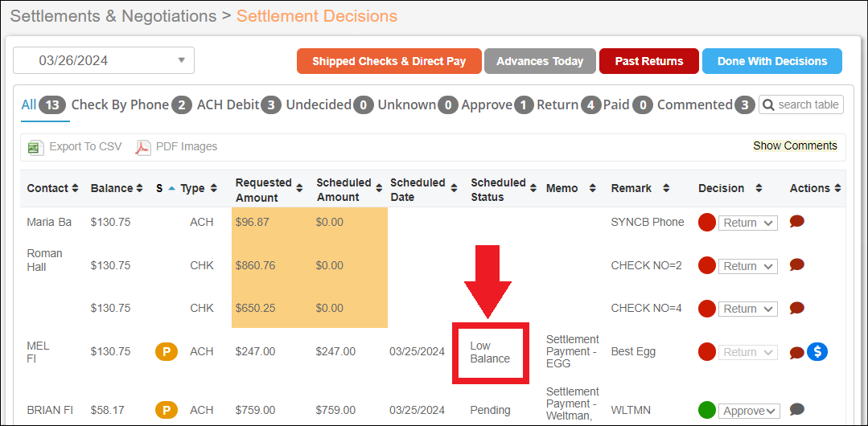The image size is (868, 426).
Task: Click Pending status in BRIAN FI row
Action: [490, 411]
